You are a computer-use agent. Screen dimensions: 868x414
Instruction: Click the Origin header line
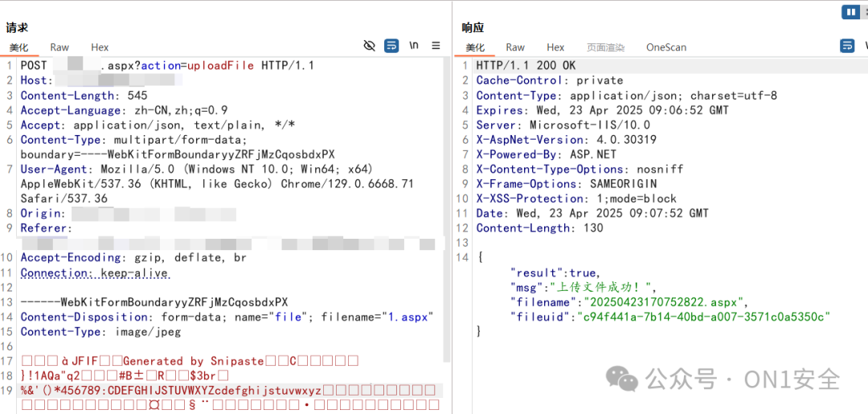pyautogui.click(x=129, y=214)
